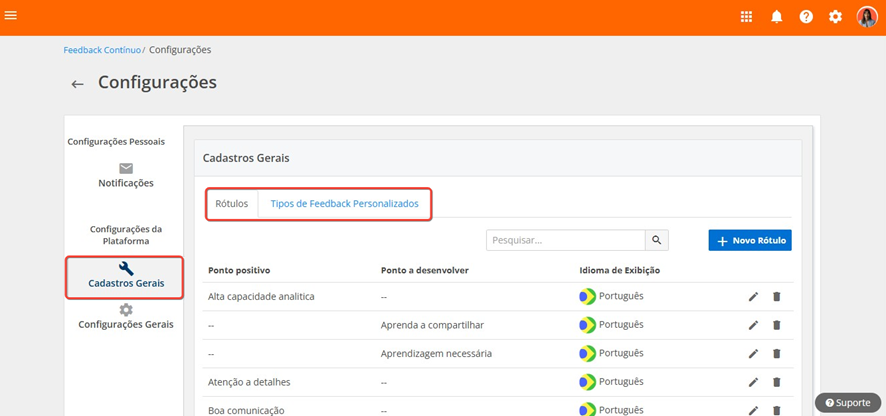Edit the Aprenda a compartilhar label
Image resolution: width=886 pixels, height=416 pixels.
753,325
